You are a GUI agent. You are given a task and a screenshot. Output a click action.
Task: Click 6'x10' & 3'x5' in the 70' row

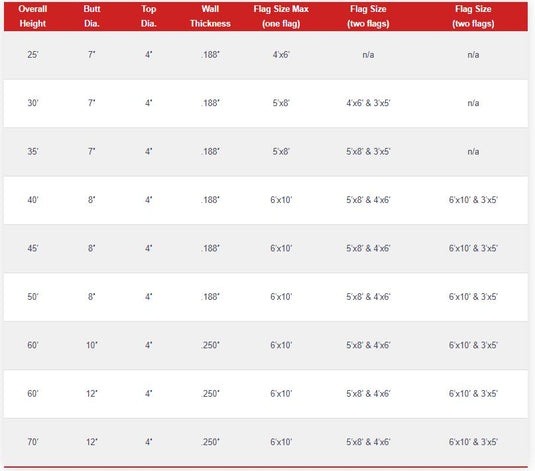click(473, 442)
